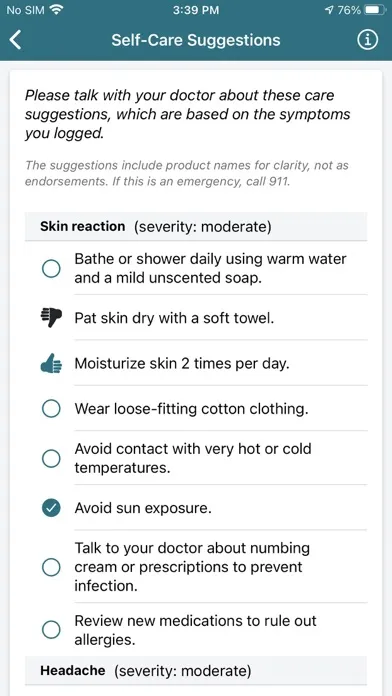Screen dimensions: 392x696
Task: Tap the back arrow in header
Action: tap(15, 40)
